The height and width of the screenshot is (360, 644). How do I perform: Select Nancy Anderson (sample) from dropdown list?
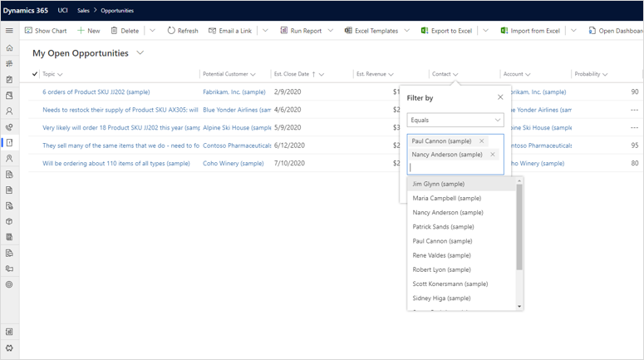462,213
